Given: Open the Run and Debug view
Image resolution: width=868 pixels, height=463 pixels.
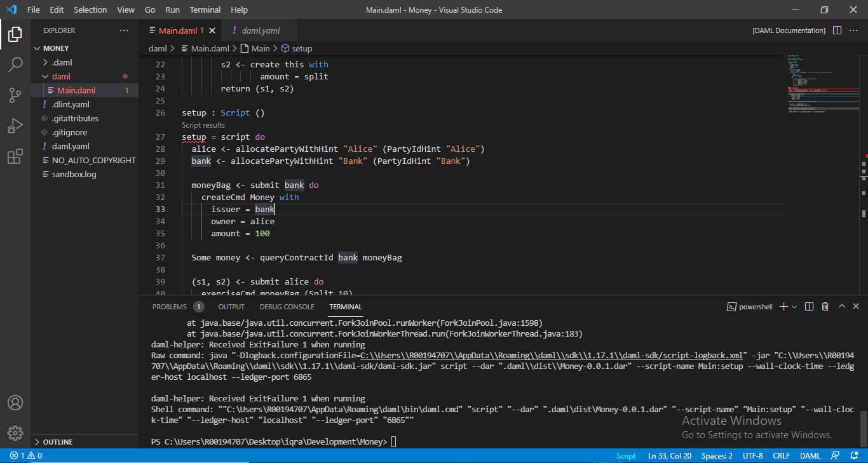Looking at the screenshot, I should coord(15,126).
